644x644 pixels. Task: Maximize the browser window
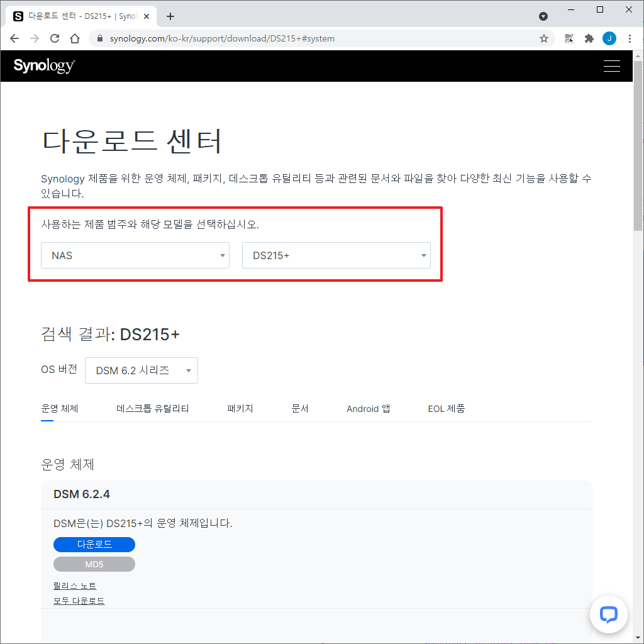(x=599, y=9)
